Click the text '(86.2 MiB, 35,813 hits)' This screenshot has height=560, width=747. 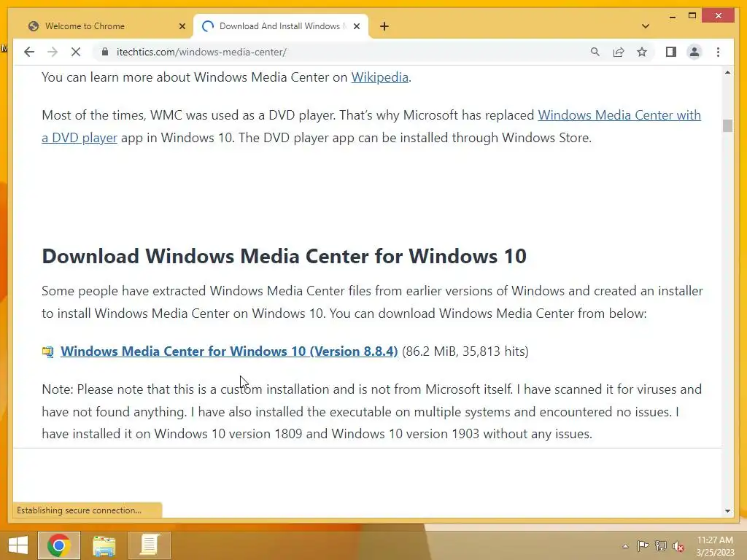pyautogui.click(x=465, y=351)
